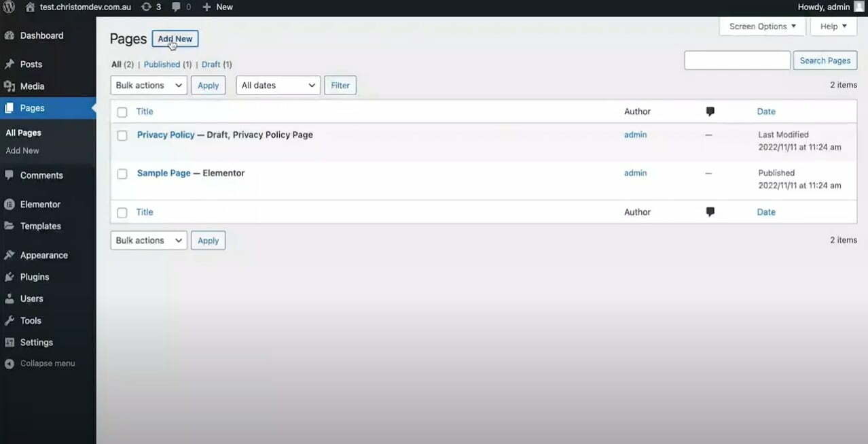Go to the Media menu
868x444 pixels.
[32, 86]
